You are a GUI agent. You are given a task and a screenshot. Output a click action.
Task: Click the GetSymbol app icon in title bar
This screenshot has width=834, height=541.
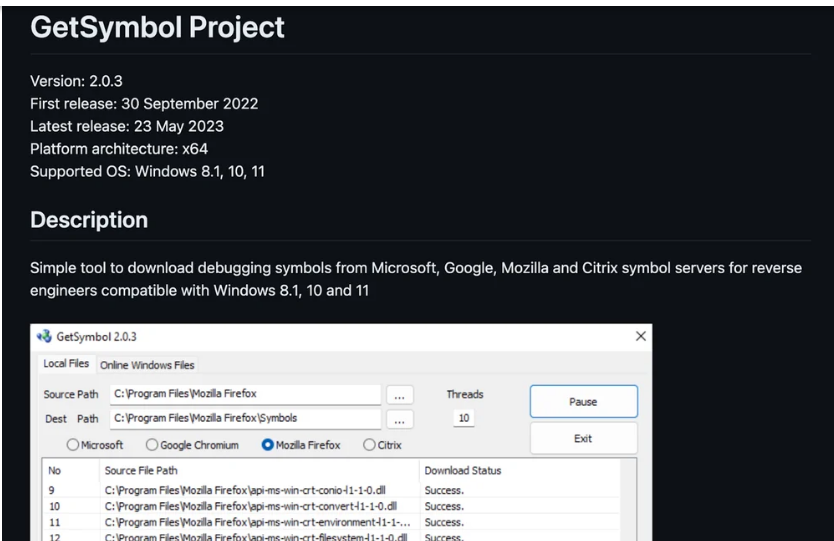point(46,340)
